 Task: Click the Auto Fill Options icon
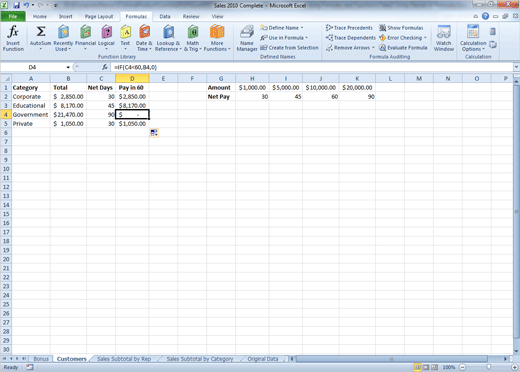click(x=154, y=133)
